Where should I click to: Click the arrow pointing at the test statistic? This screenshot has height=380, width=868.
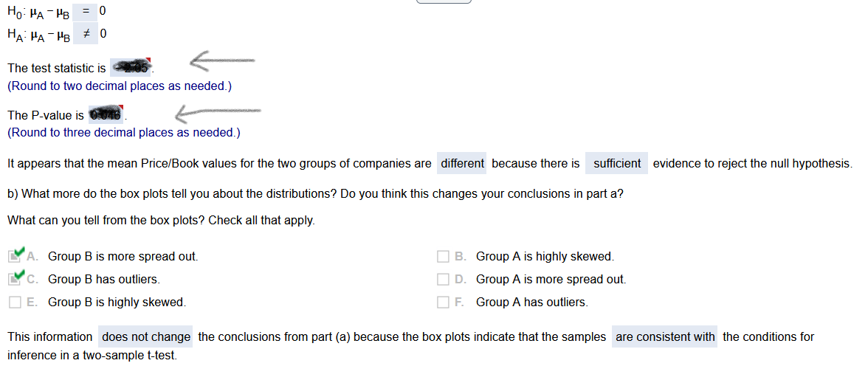click(221, 61)
